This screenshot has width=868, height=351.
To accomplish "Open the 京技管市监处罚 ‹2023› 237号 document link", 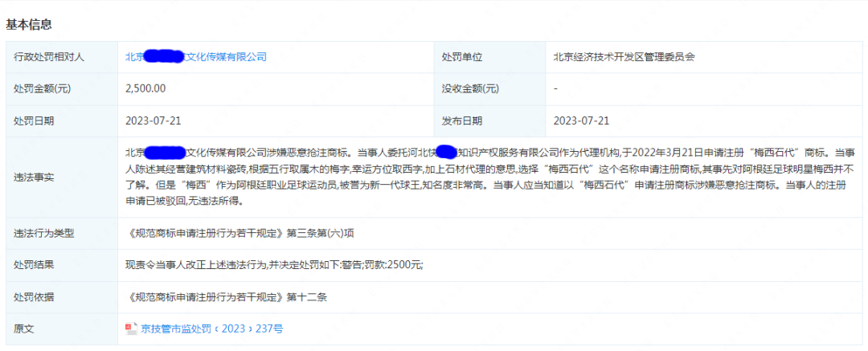I will (211, 329).
